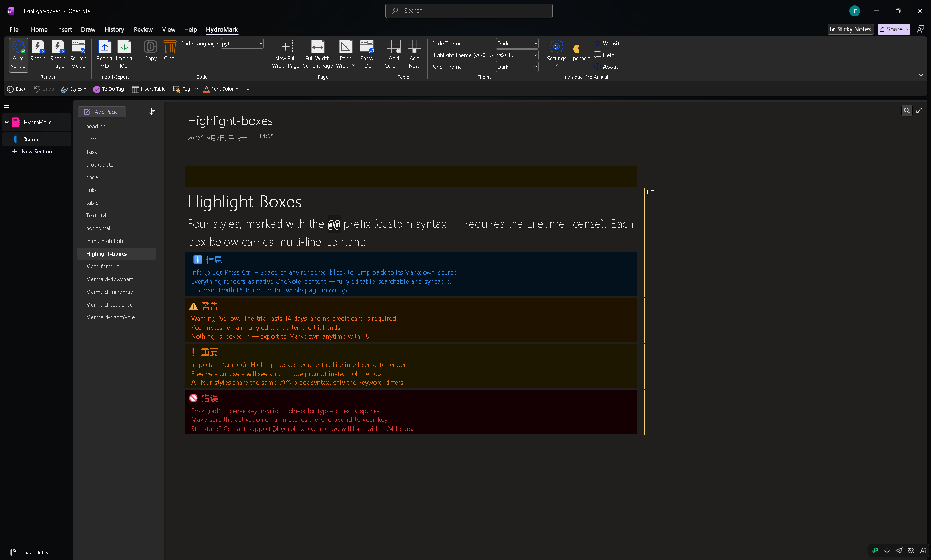Screen dimensions: 931x560
Task: Click Import MD icon
Action: click(x=124, y=54)
